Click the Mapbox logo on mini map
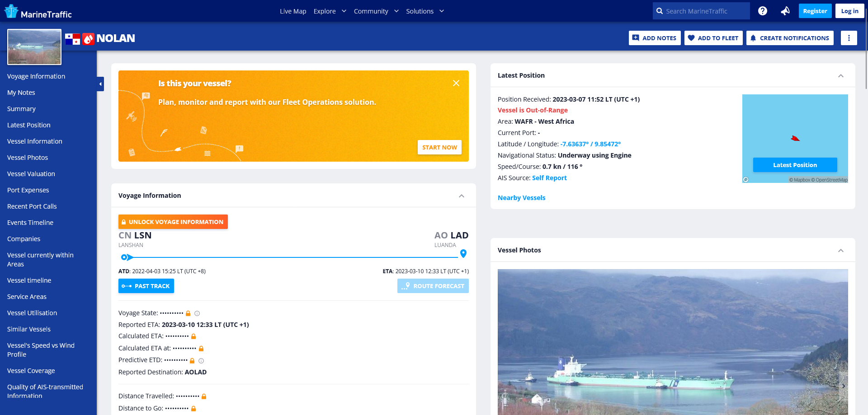Viewport: 868px width, 415px height. [x=746, y=180]
